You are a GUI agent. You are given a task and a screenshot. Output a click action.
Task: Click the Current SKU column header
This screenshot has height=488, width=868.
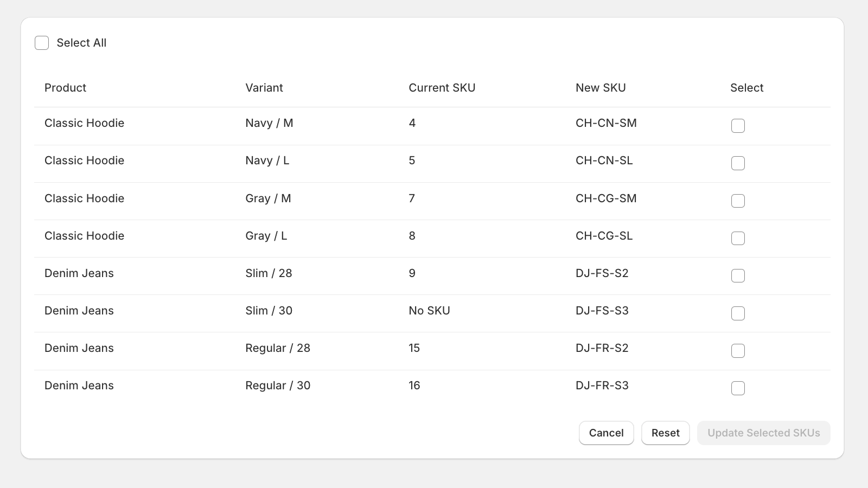(x=442, y=88)
